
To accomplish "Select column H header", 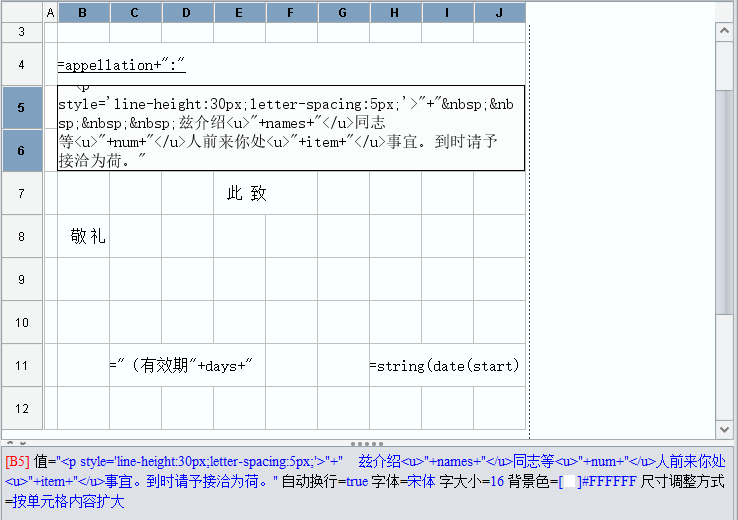I will click(395, 13).
